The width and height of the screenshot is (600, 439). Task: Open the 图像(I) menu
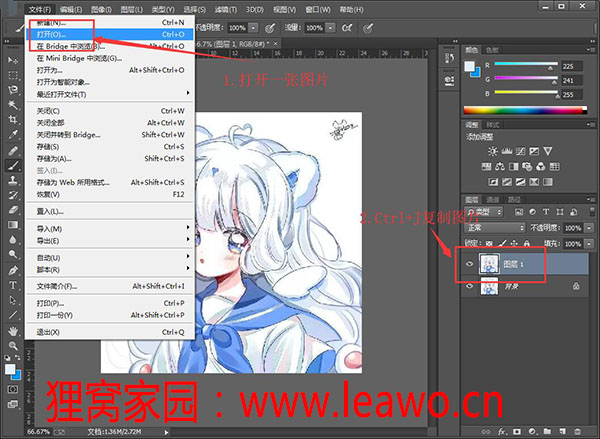(101, 10)
